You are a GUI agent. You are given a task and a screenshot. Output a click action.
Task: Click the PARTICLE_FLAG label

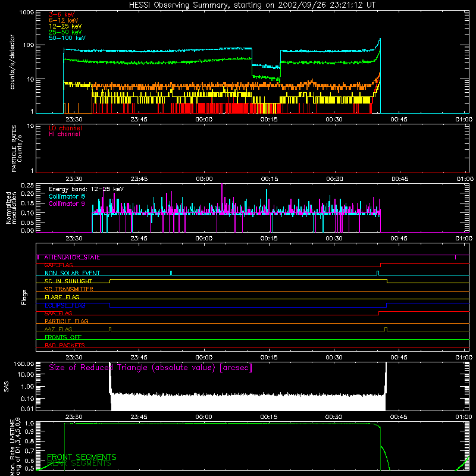click(67, 321)
